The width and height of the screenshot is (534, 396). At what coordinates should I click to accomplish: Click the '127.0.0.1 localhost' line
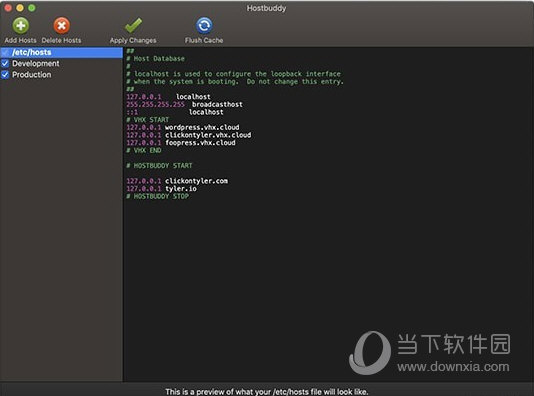[x=168, y=97]
